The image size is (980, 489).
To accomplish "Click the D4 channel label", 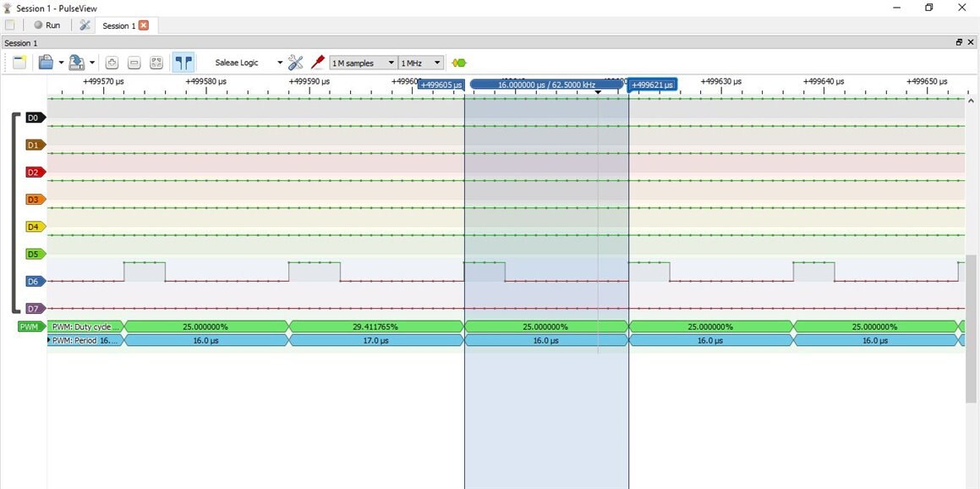I will pyautogui.click(x=36, y=227).
